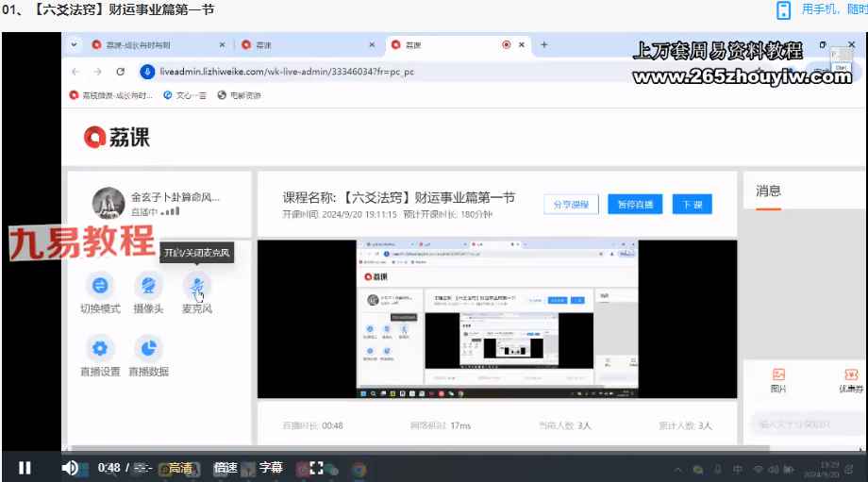Click the 切换模式 switch mode icon

coord(100,287)
